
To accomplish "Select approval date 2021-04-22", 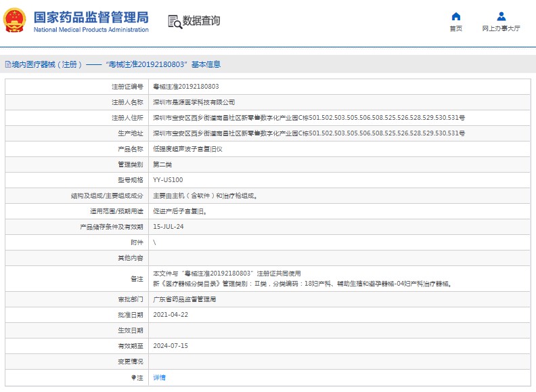I will 171,315.
